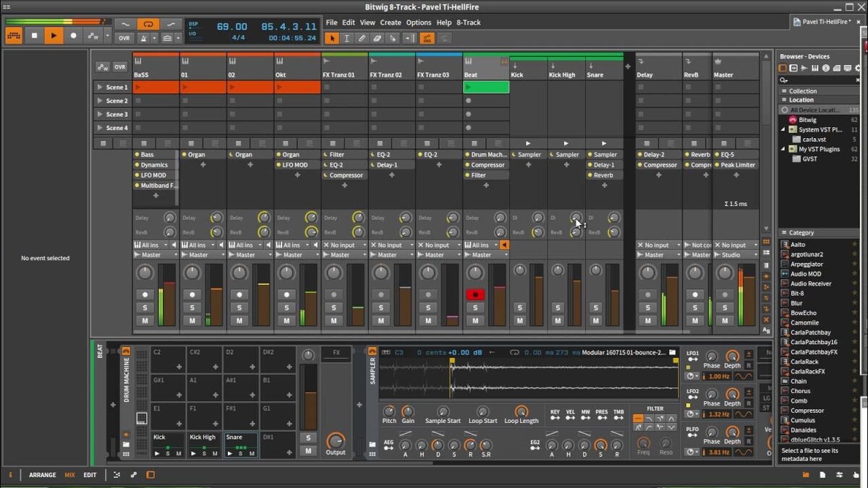The height and width of the screenshot is (488, 868).
Task: Click the Output knob of Drum Machine
Action: point(336,440)
